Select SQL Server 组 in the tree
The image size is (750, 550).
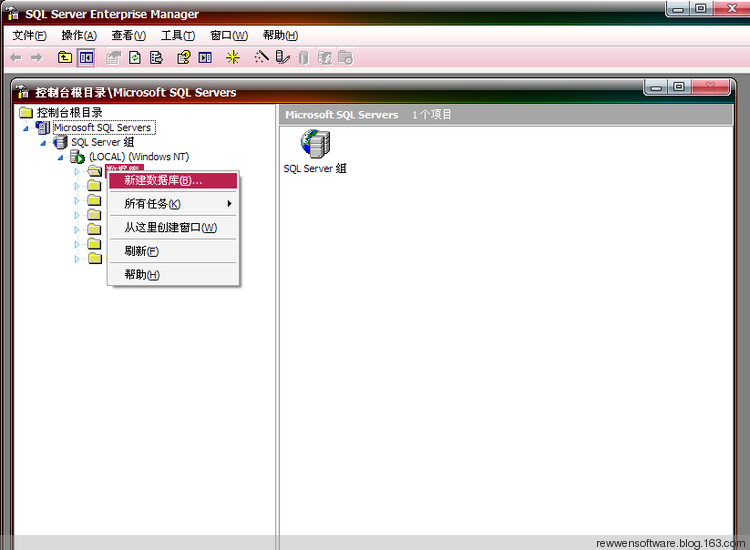[102, 142]
